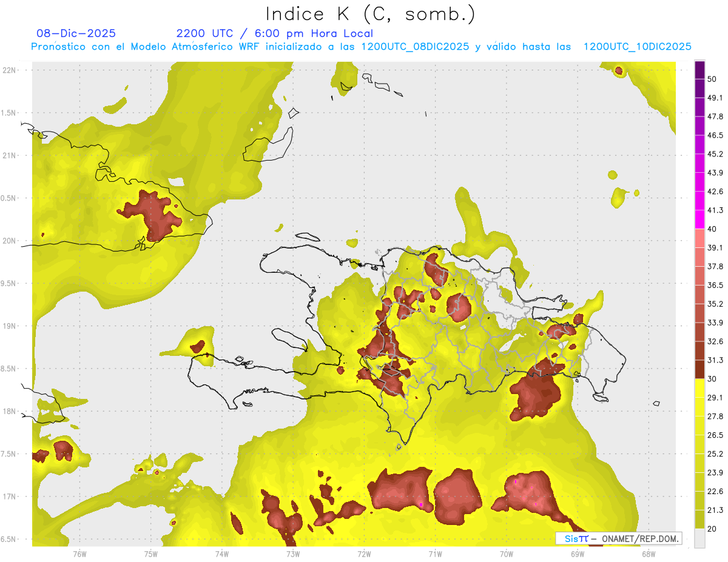Click the '22N' latitude label
The image size is (728, 562).
click(10, 70)
